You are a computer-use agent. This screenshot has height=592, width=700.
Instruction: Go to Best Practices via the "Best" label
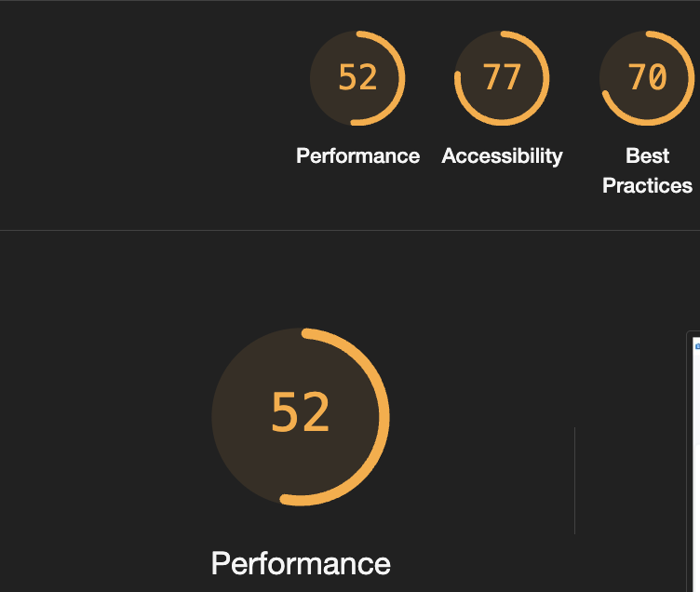pyautogui.click(x=647, y=155)
